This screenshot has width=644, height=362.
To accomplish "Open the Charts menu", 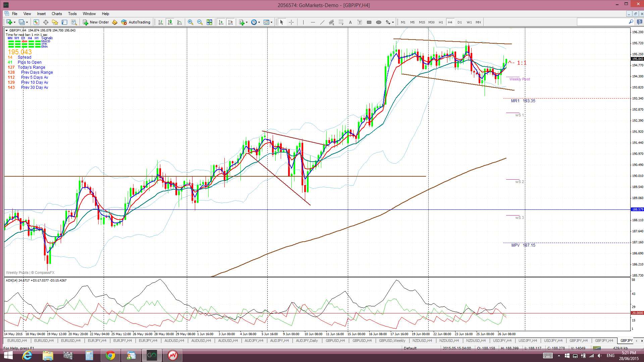I will (56, 14).
